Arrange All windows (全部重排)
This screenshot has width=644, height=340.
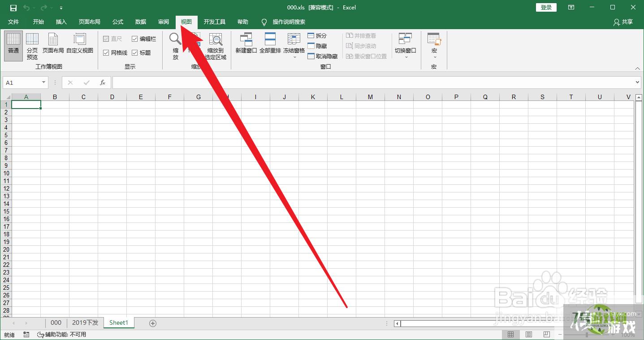tap(270, 44)
